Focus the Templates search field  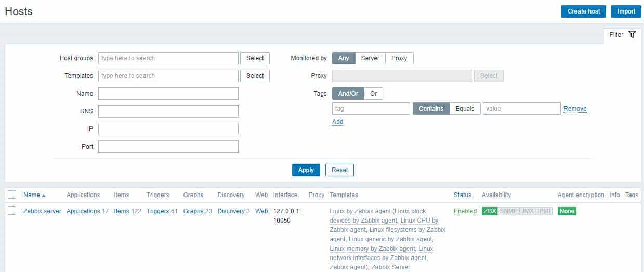[168, 76]
